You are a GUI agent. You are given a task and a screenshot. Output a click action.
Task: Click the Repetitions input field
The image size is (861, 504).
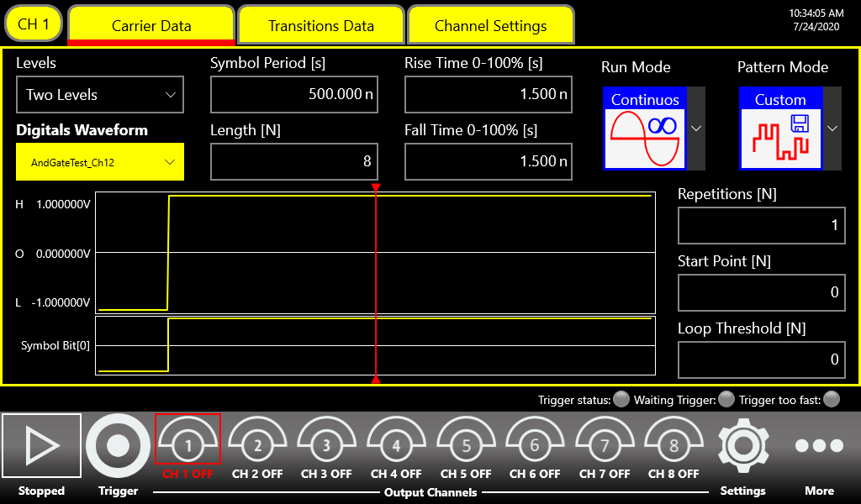(x=761, y=225)
